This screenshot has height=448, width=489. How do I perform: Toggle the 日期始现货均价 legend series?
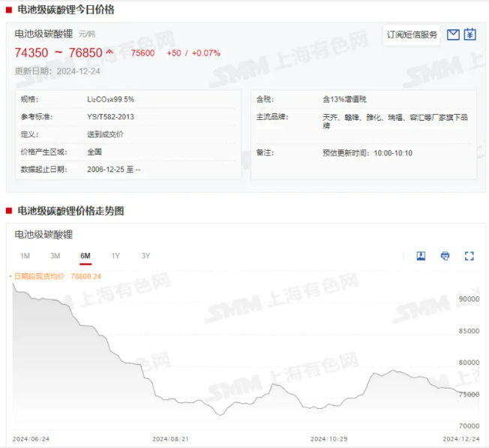(58, 276)
